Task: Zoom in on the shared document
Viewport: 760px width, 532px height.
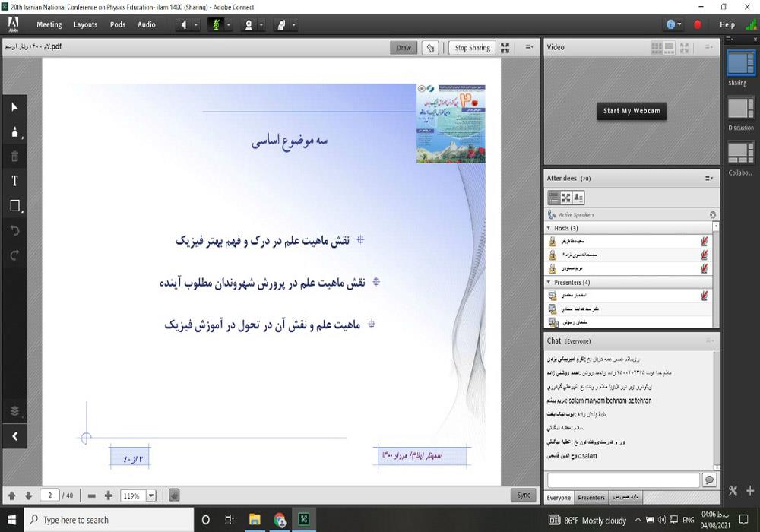Action: [x=109, y=496]
